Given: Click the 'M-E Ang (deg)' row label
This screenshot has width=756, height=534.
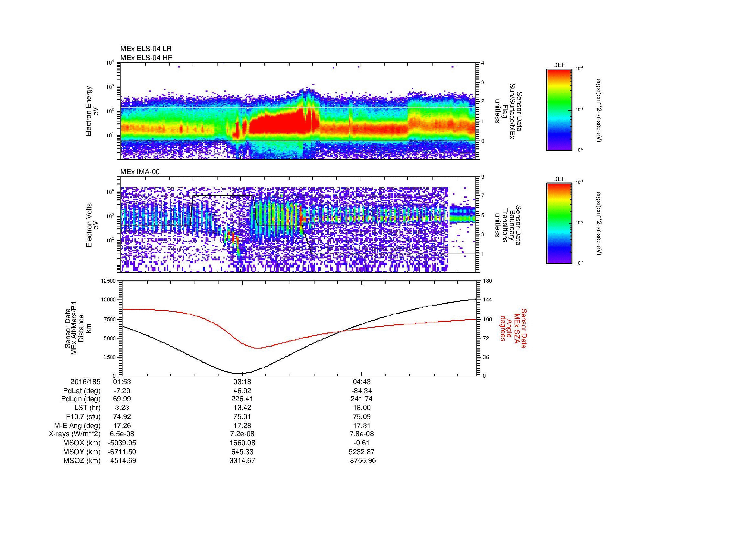Looking at the screenshot, I should pyautogui.click(x=77, y=425).
